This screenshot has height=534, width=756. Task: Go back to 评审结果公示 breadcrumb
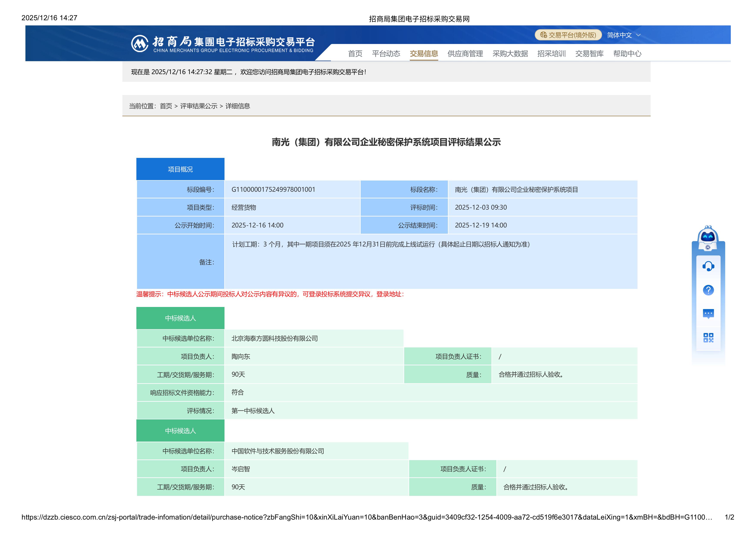click(199, 106)
